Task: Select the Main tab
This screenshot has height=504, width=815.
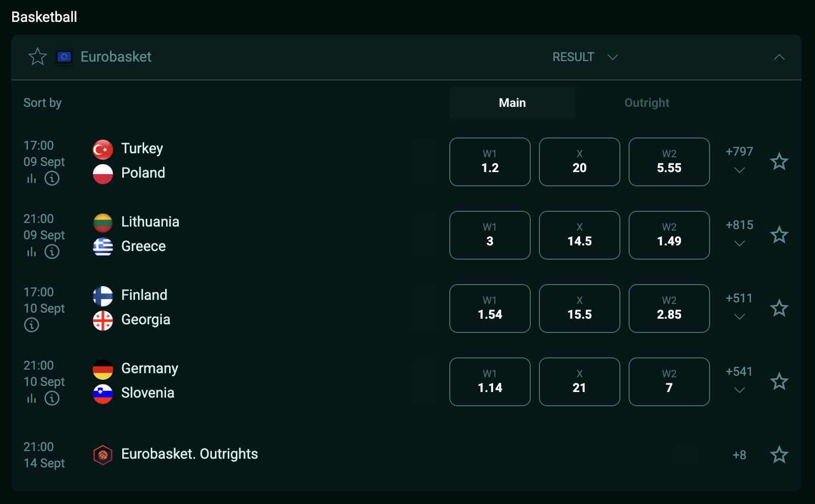Action: pyautogui.click(x=512, y=103)
